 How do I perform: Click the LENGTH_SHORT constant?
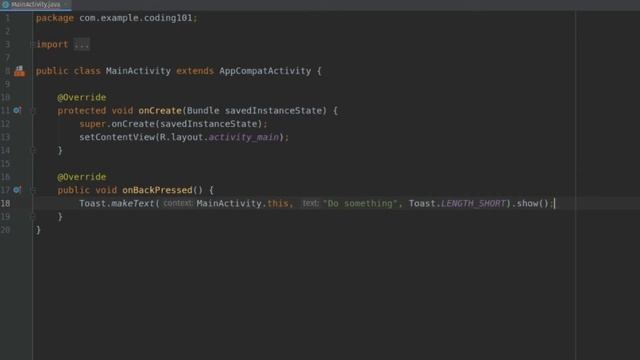(473, 203)
